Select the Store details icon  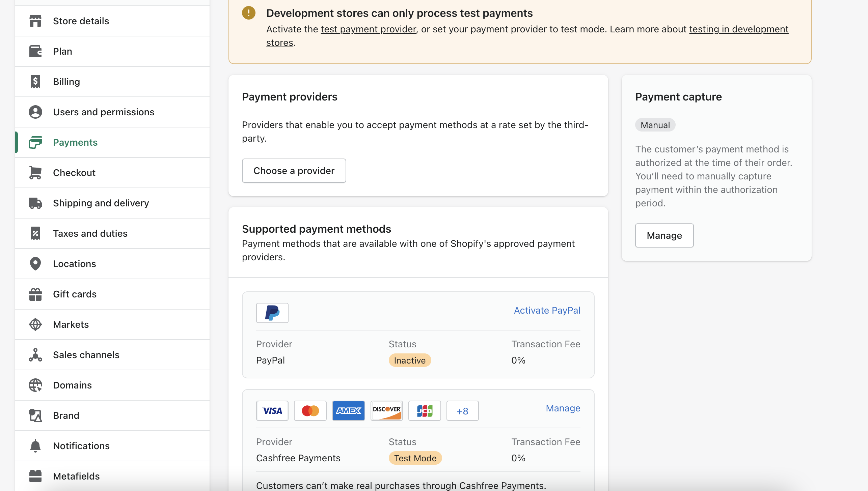point(35,21)
